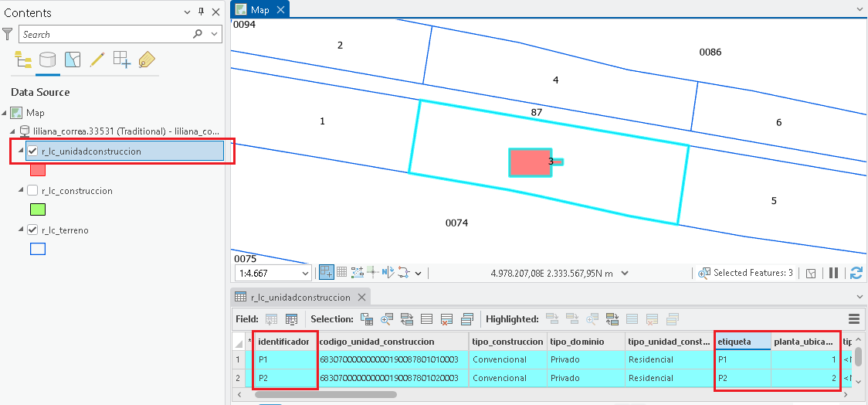Click the etiqueta column header

(742, 342)
